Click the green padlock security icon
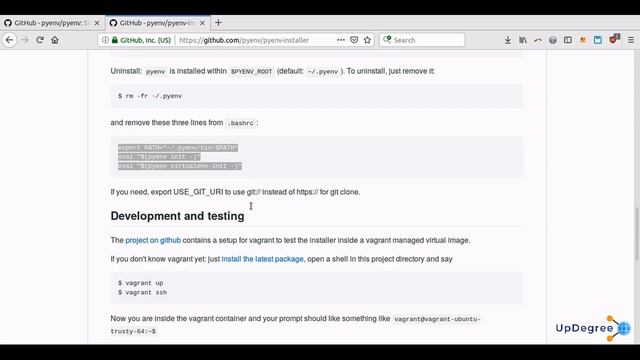Screen dimensions: 640x360 pos(115,40)
